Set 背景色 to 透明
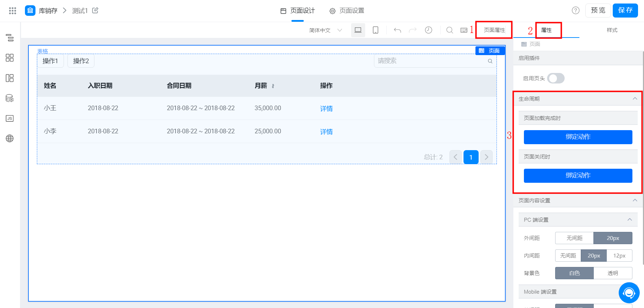Screen dimensions: 644x308 click(613, 273)
